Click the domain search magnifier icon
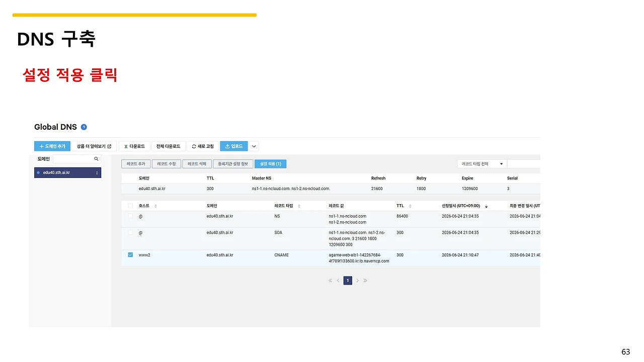 click(96, 159)
